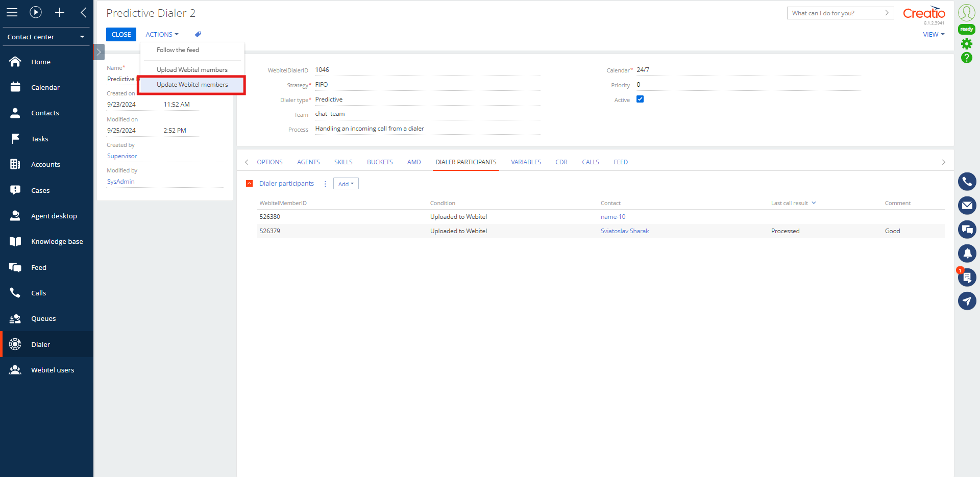Viewport: 980px width, 477px height.
Task: Switch to the CDR tab
Action: pos(561,162)
